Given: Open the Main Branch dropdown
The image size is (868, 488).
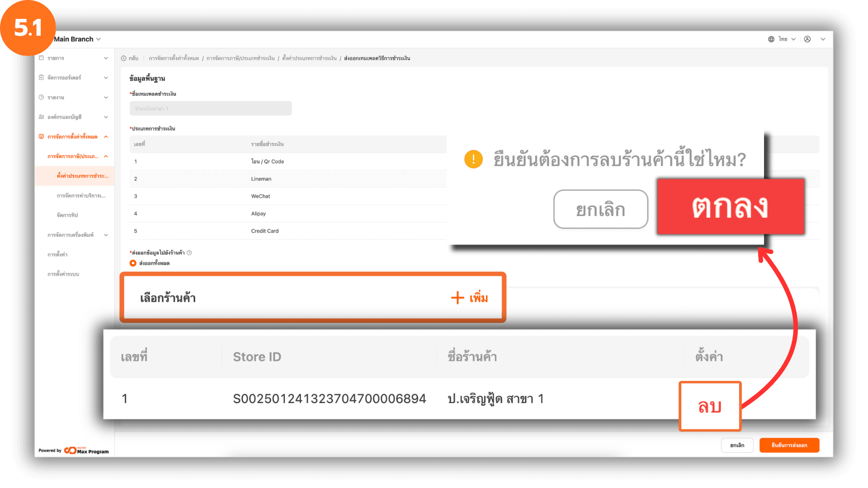Looking at the screenshot, I should click(77, 39).
